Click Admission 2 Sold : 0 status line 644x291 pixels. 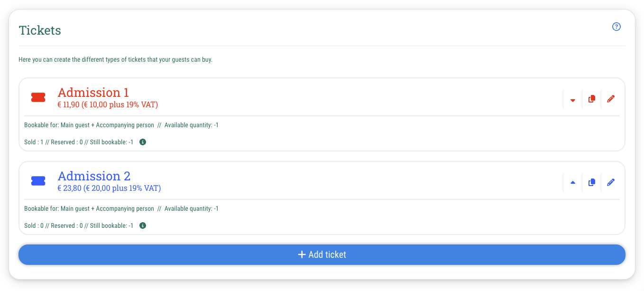click(x=79, y=225)
